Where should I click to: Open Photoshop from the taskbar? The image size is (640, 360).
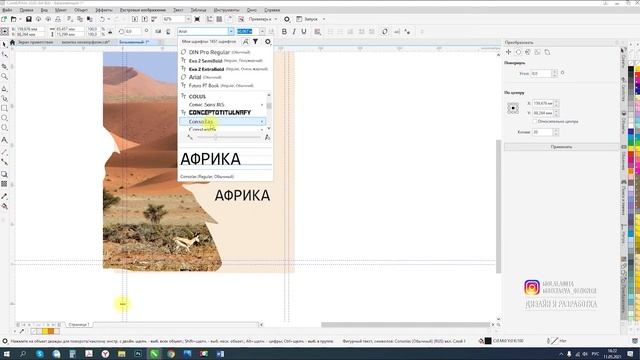(138, 354)
